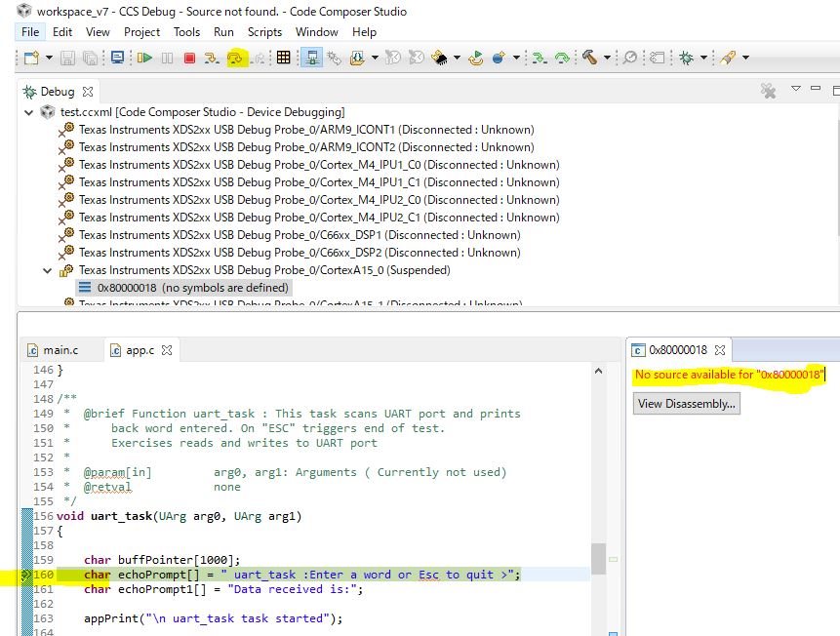The image size is (840, 636).
Task: Click the Step Into arrow icon
Action: coord(212,58)
